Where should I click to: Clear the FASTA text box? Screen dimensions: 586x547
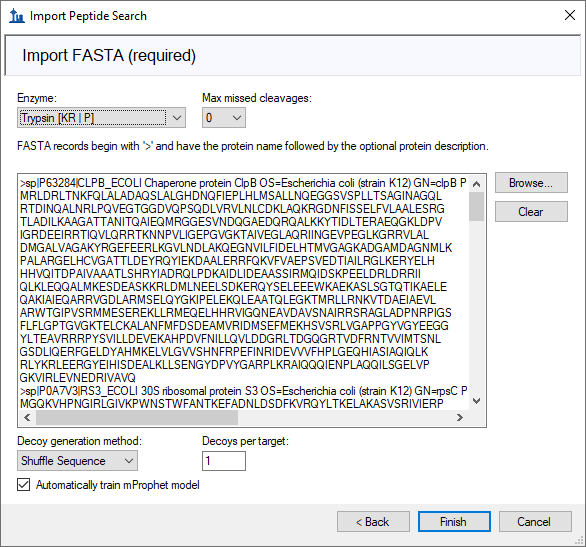click(x=531, y=212)
